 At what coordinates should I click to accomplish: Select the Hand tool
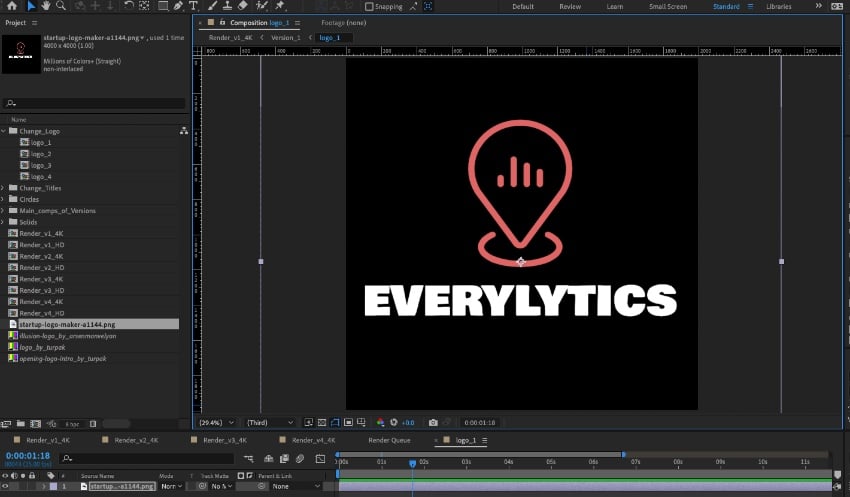tap(46, 6)
